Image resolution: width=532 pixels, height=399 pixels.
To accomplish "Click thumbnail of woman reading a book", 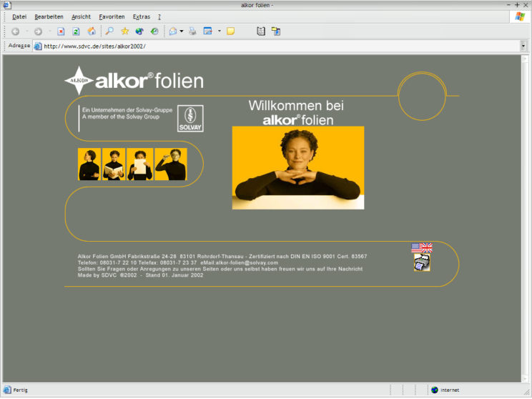I will click(x=114, y=164).
